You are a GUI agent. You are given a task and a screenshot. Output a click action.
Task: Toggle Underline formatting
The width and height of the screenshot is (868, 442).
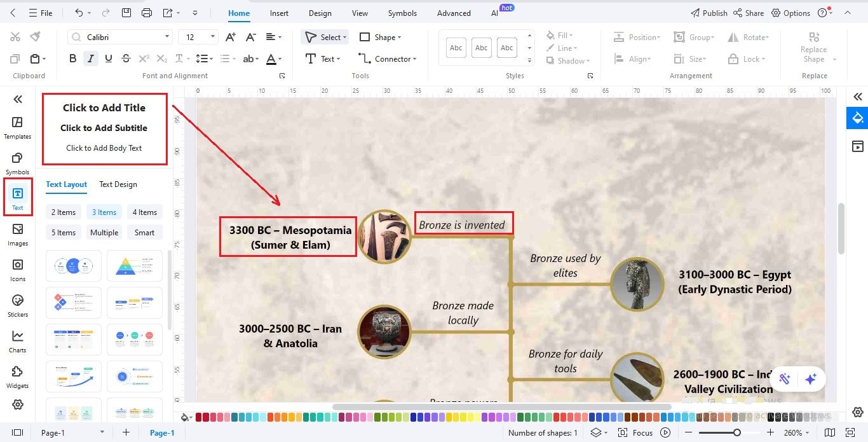pos(109,59)
